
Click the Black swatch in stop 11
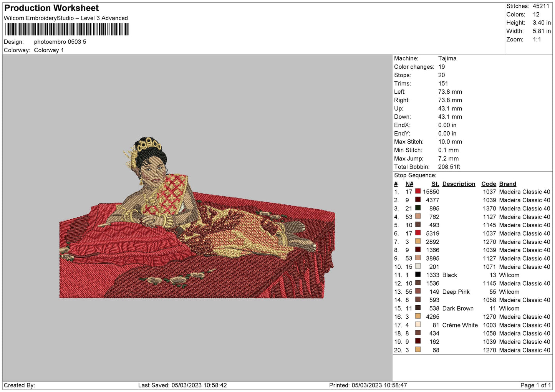[x=418, y=275]
